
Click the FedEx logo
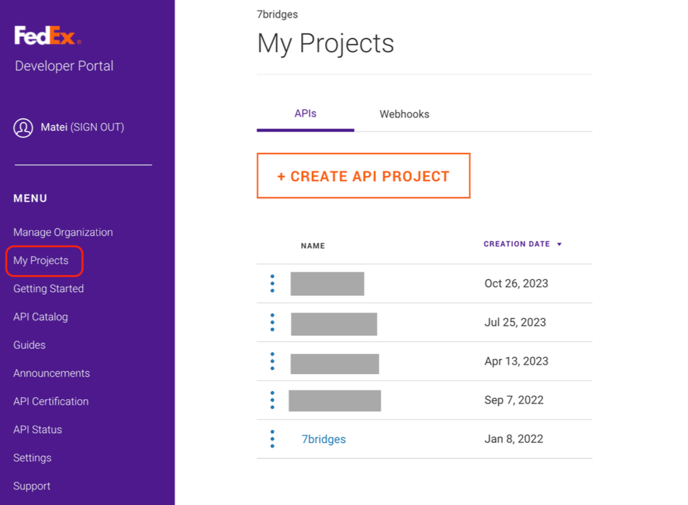pos(47,37)
